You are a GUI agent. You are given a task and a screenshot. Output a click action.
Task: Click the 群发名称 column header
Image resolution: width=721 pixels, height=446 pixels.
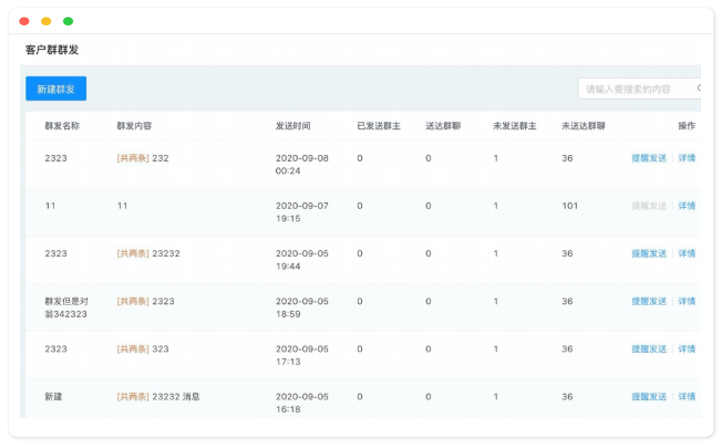(62, 127)
